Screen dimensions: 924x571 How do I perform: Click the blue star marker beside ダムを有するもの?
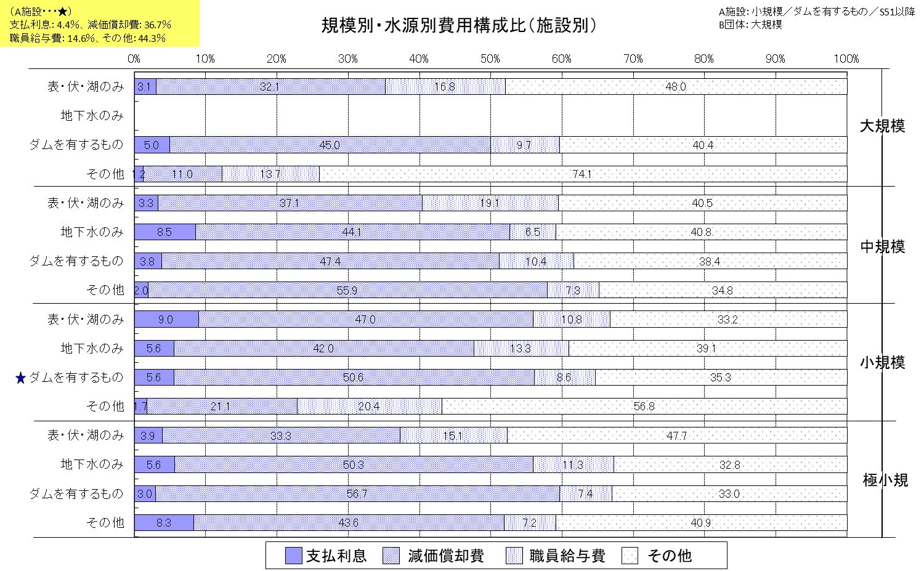pos(20,378)
